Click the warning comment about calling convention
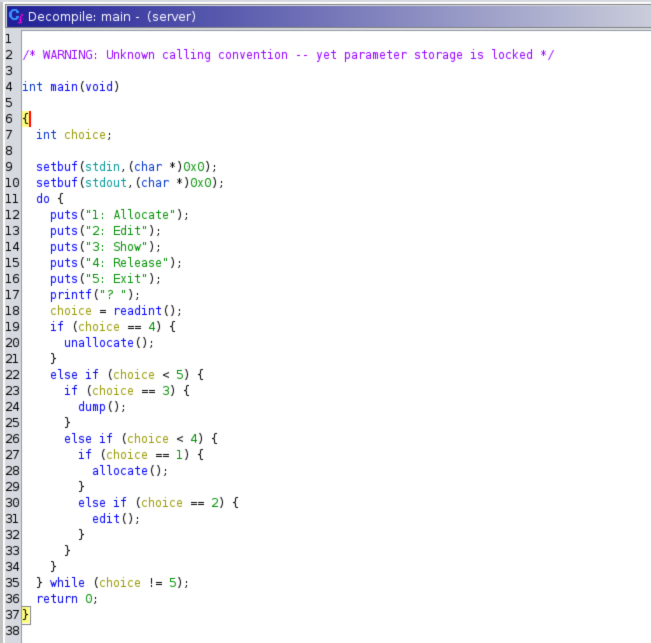The height and width of the screenshot is (643, 651). (x=288, y=55)
